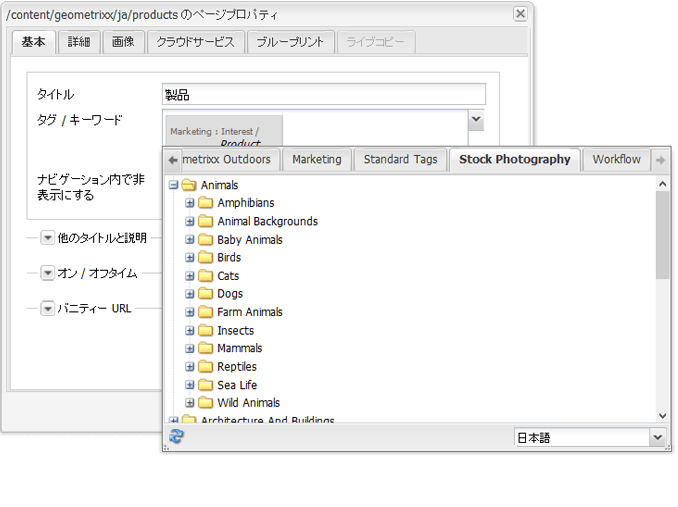
Task: Click the scroll down arrow of the tag tree
Action: tap(662, 416)
